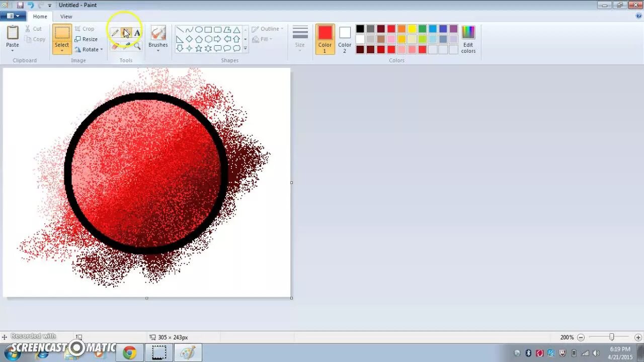Open Customize Quick Access Toolbar dropdown
The width and height of the screenshot is (644, 362).
[49, 5]
